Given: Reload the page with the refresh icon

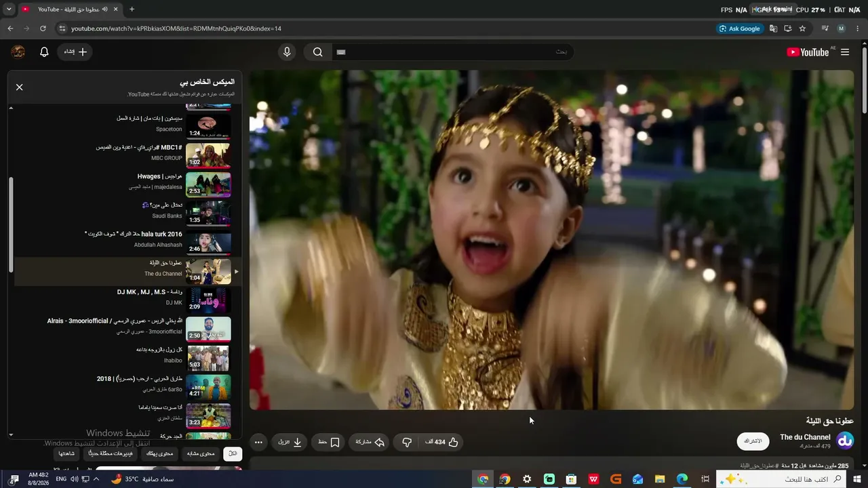Looking at the screenshot, I should (43, 28).
